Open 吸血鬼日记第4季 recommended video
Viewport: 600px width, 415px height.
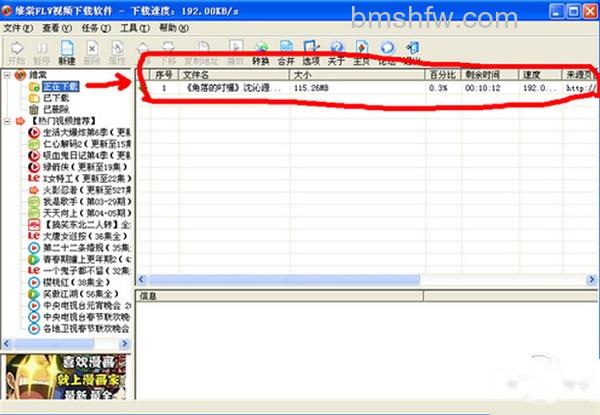[x=87, y=156]
